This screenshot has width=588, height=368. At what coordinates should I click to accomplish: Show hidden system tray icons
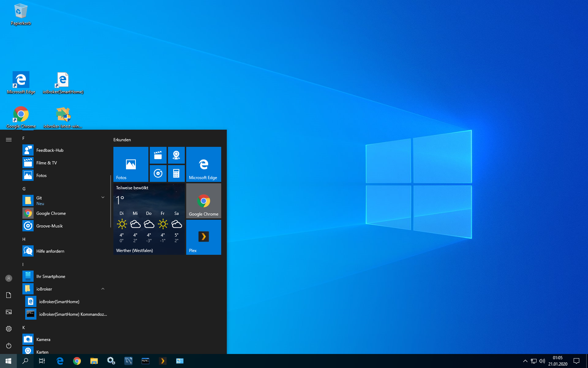pyautogui.click(x=525, y=361)
